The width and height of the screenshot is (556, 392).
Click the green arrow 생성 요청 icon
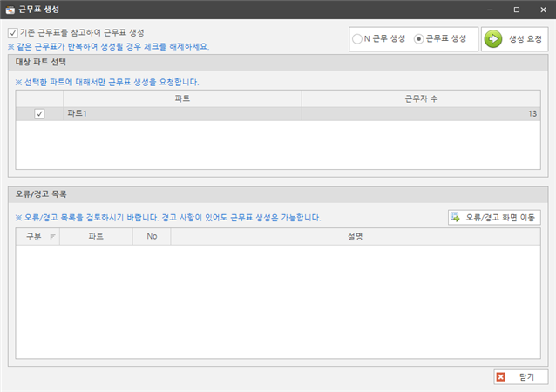pyautogui.click(x=494, y=39)
